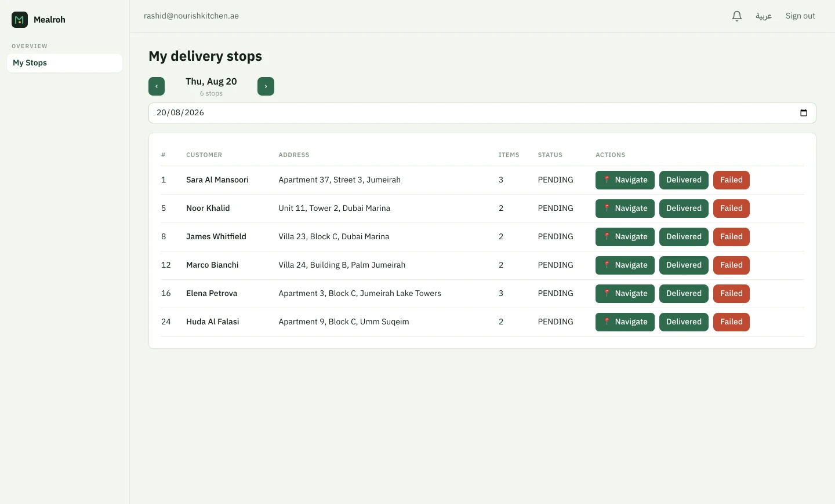Mark Marco Bianchi stop as Delivered
This screenshot has height=504, width=835.
684,265
